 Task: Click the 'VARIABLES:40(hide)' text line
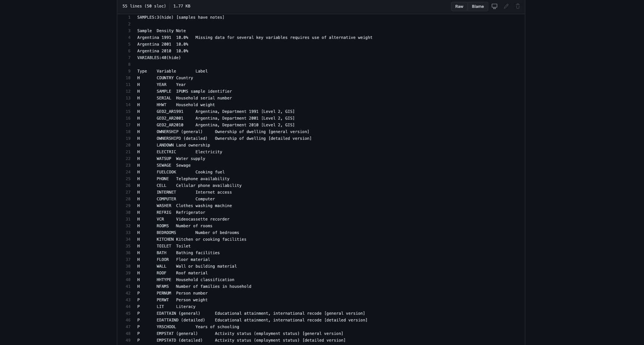[x=159, y=58]
